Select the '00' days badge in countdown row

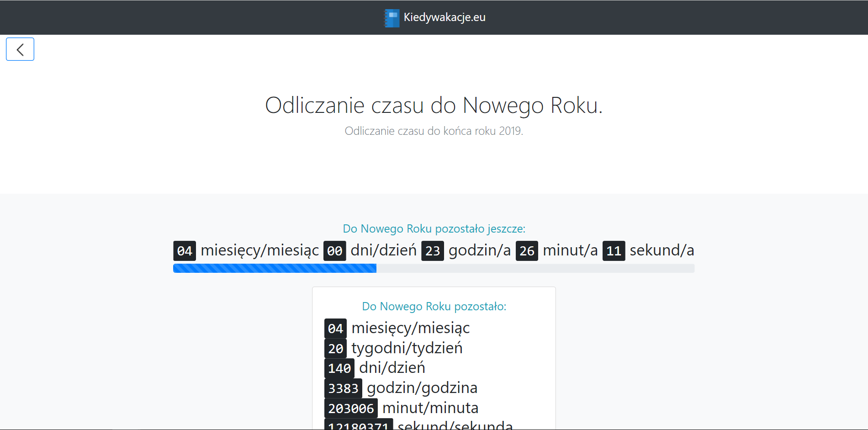point(334,251)
